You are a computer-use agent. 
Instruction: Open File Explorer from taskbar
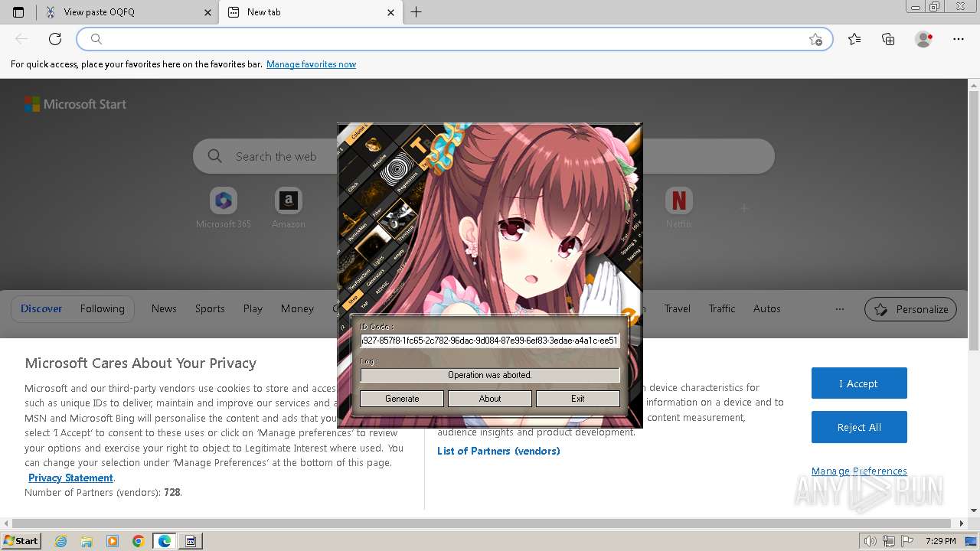87,541
